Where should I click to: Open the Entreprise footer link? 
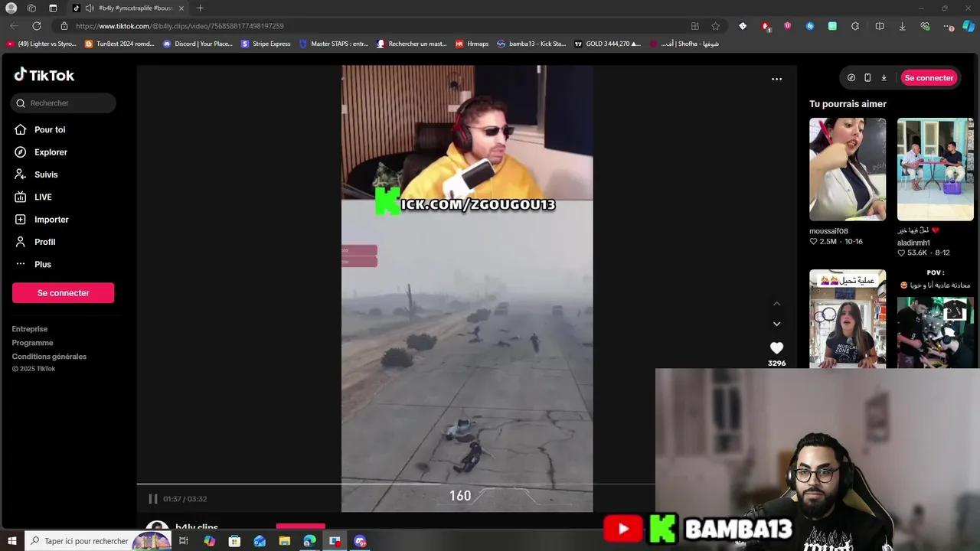point(29,329)
